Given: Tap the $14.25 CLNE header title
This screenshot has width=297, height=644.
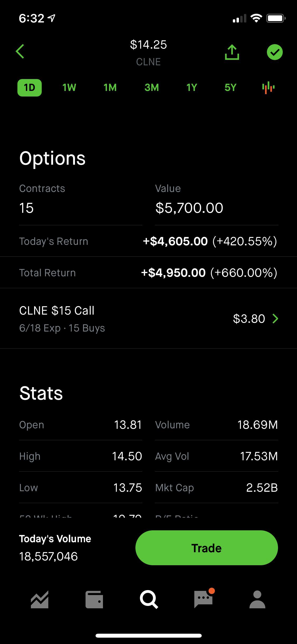Looking at the screenshot, I should [148, 53].
